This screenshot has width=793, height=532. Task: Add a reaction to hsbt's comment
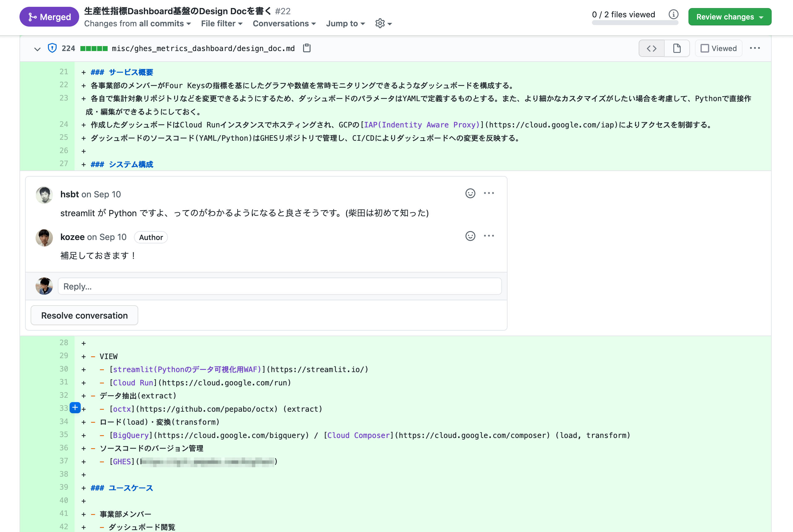point(470,193)
